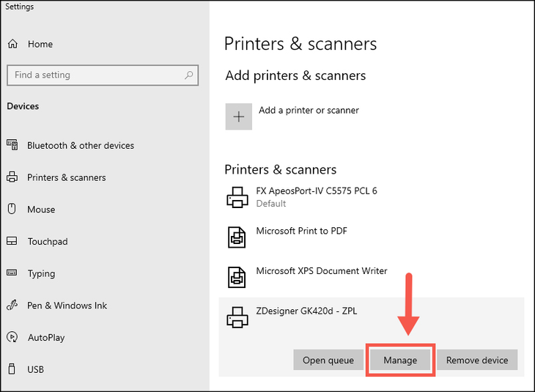Viewport: 535px width, 392px height.
Task: Go to Home settings page
Action: point(40,44)
